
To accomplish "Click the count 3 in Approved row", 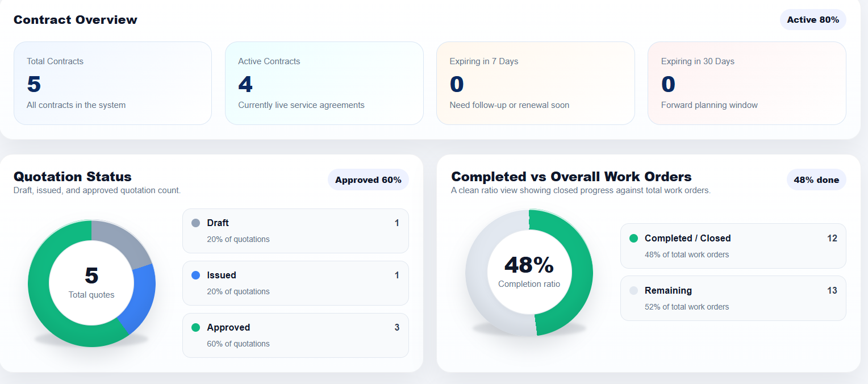I will pos(397,328).
